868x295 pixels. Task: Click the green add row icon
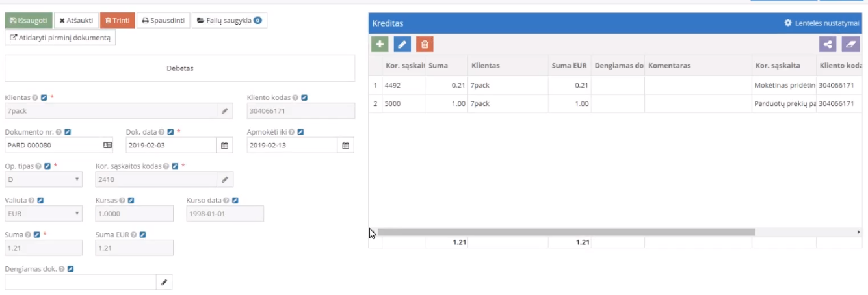pos(380,44)
